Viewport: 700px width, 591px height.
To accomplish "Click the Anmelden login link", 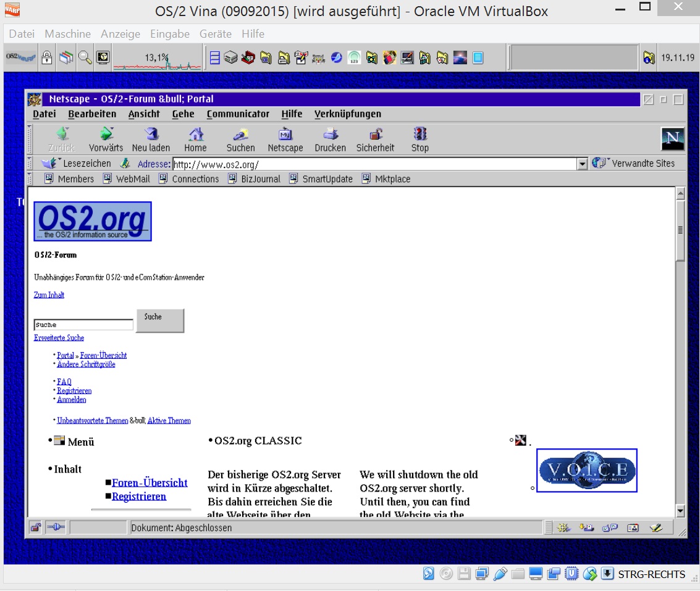I will (x=72, y=400).
